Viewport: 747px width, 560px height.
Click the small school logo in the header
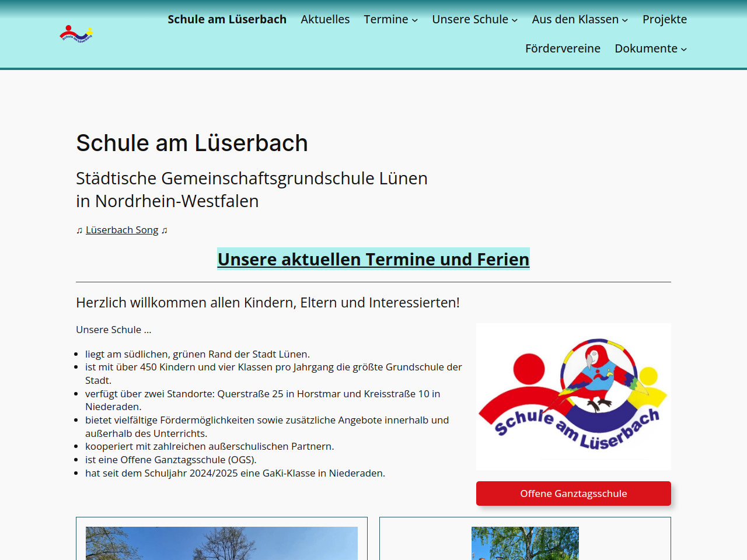76,34
